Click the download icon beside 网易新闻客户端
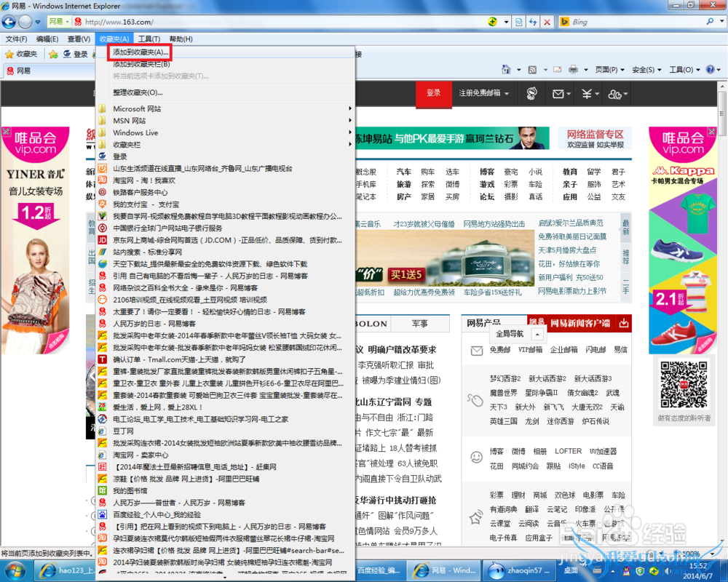This screenshot has height=582, width=728. 623,323
